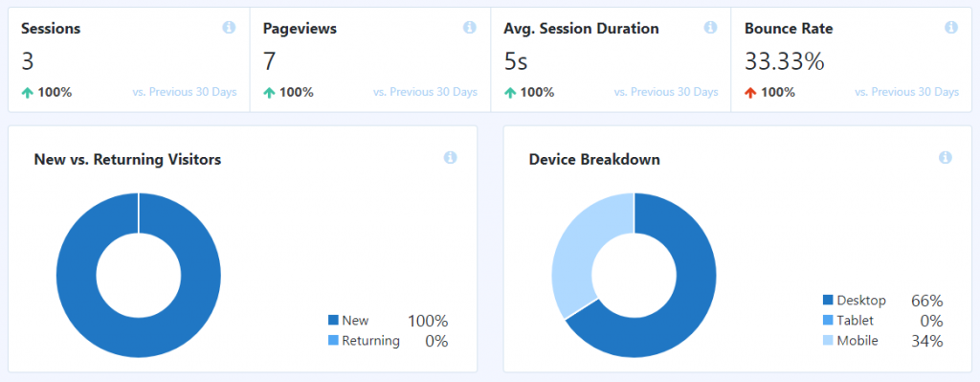Click the green up arrow under Pageviews
The width and height of the screenshot is (980, 382).
tap(269, 93)
